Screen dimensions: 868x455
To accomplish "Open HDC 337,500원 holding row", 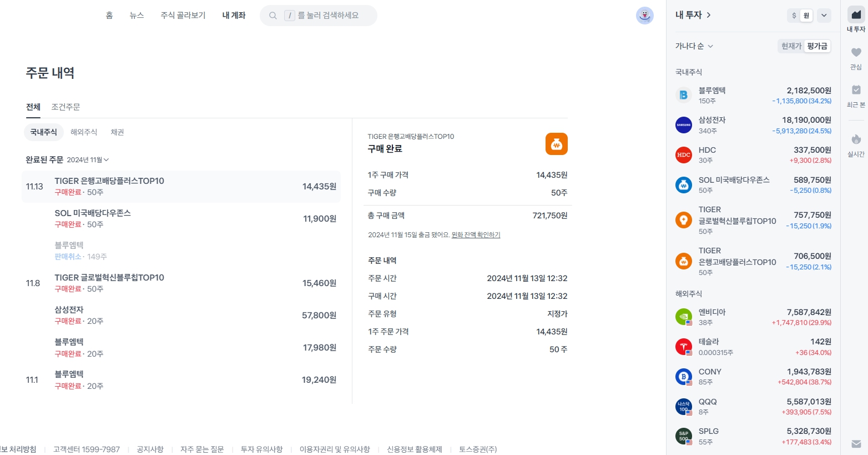I will 753,155.
